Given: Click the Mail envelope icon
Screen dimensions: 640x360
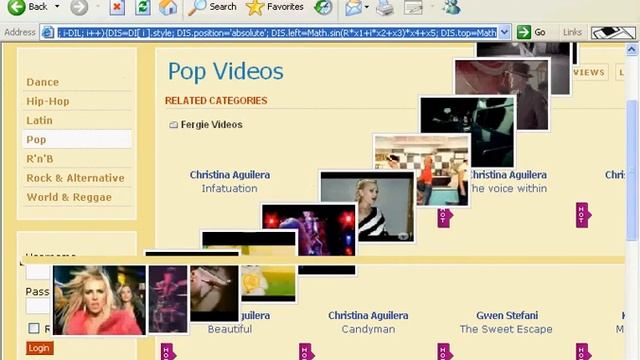Looking at the screenshot, I should pos(353,7).
